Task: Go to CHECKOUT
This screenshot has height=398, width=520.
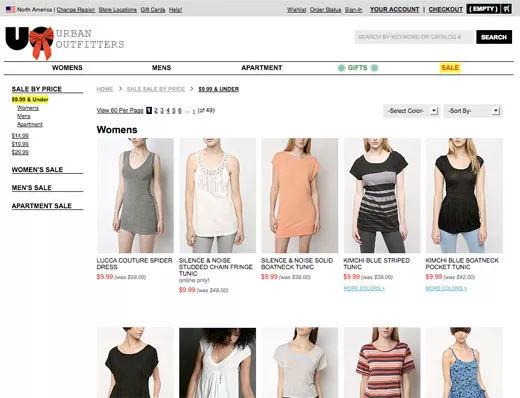Action: [446, 10]
